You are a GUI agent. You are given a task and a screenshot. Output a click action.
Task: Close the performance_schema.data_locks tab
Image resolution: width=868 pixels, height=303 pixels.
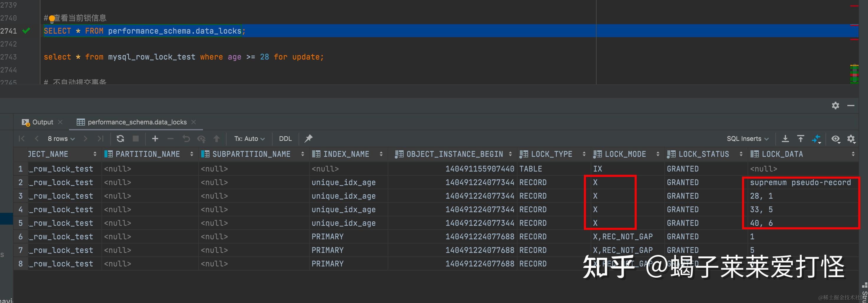click(x=194, y=122)
